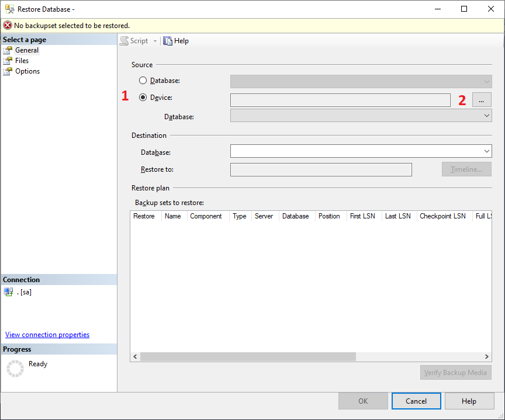The image size is (505, 420).
Task: Click the horizontal scrollbar thumb in backup sets
Action: [248, 356]
